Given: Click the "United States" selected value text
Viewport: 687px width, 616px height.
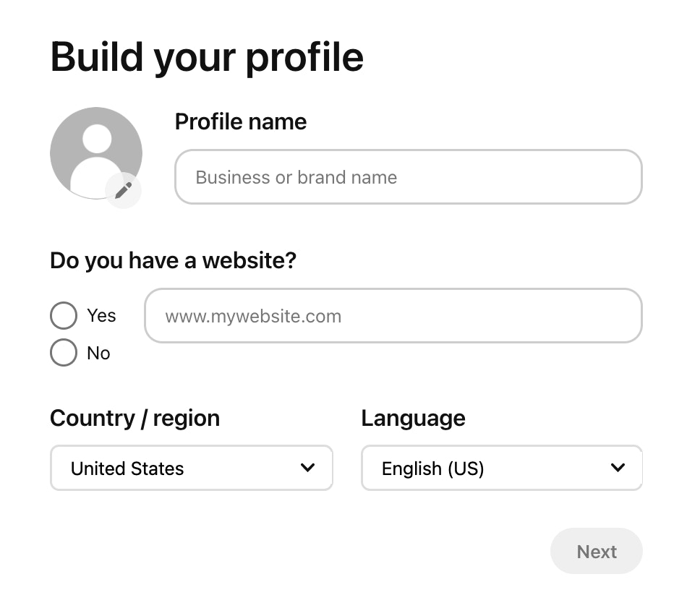Looking at the screenshot, I should (x=127, y=469).
